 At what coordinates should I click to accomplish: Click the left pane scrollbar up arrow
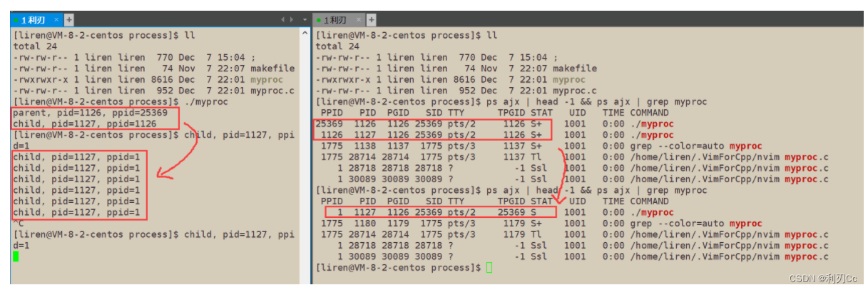point(306,34)
